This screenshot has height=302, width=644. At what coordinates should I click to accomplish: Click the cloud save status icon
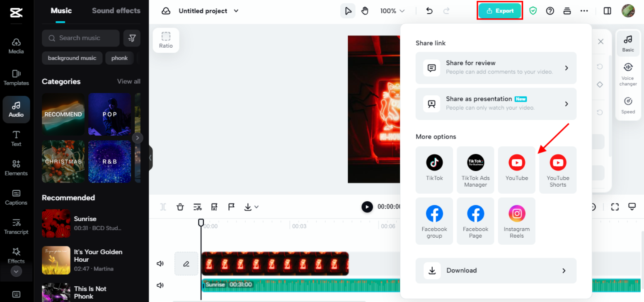166,11
